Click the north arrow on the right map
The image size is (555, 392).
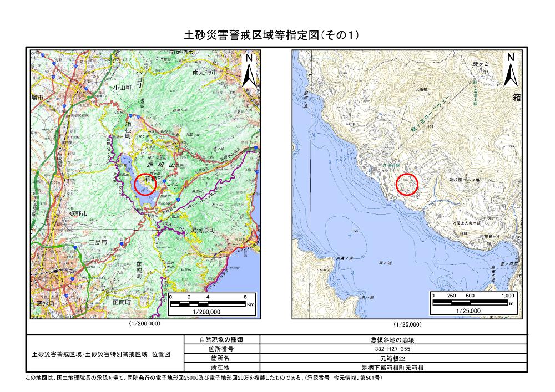pos(510,70)
